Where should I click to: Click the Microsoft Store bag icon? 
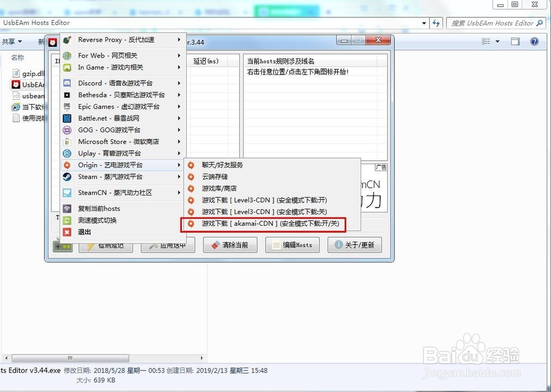(x=67, y=142)
